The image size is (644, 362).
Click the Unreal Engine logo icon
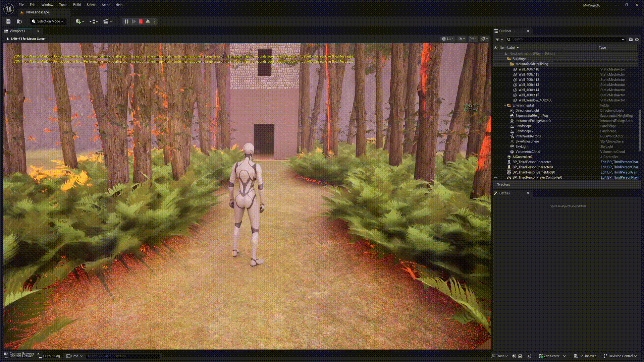(9, 9)
